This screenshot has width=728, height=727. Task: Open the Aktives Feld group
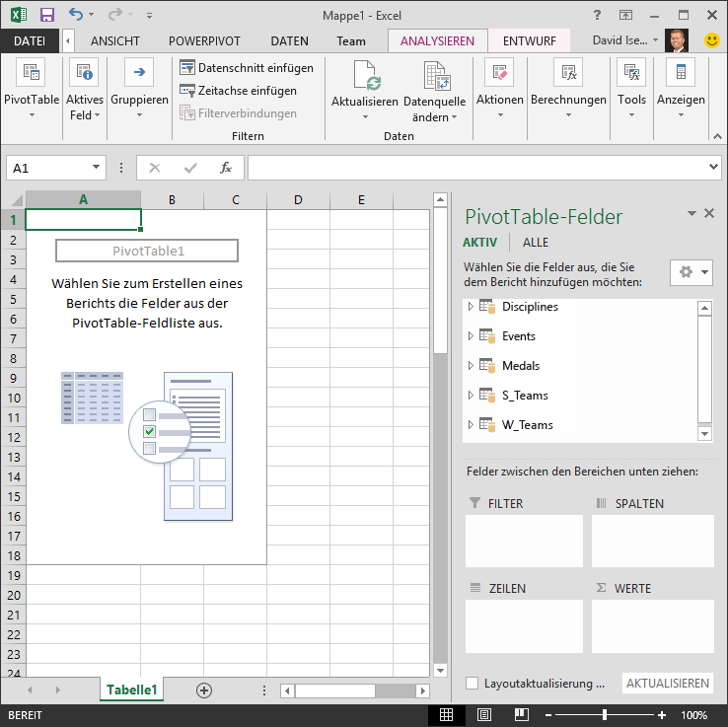coord(85,88)
